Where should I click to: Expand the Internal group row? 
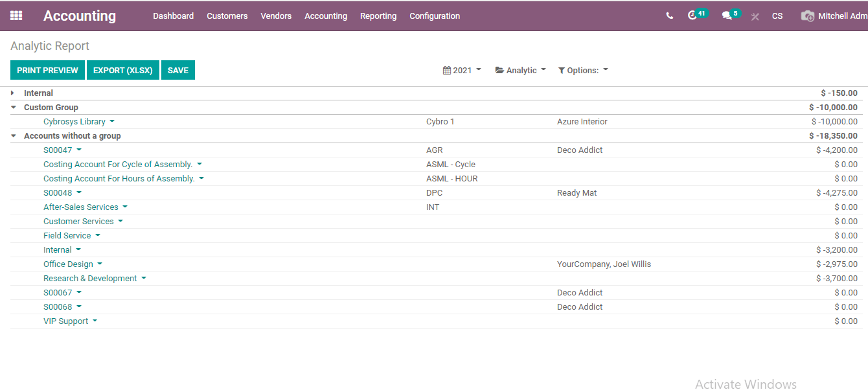[12, 93]
